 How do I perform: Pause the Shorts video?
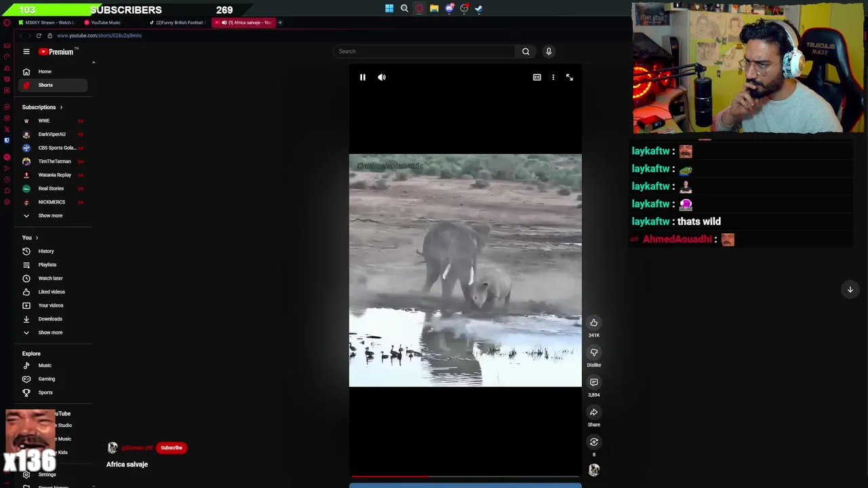363,77
